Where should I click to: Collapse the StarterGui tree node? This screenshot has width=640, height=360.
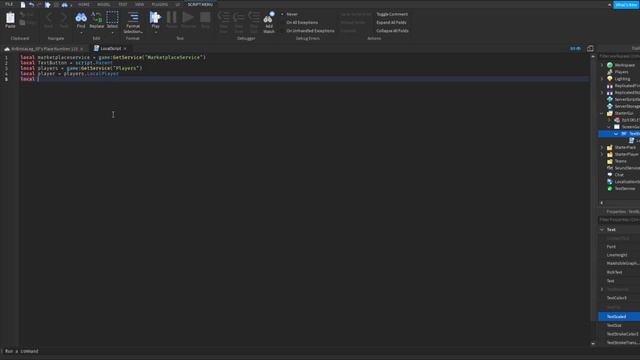(602, 113)
